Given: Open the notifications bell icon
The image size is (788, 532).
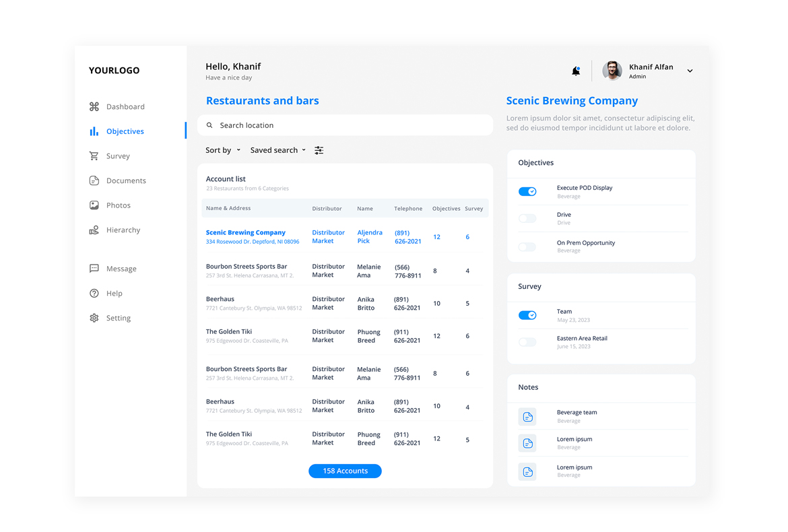Looking at the screenshot, I should [x=576, y=70].
